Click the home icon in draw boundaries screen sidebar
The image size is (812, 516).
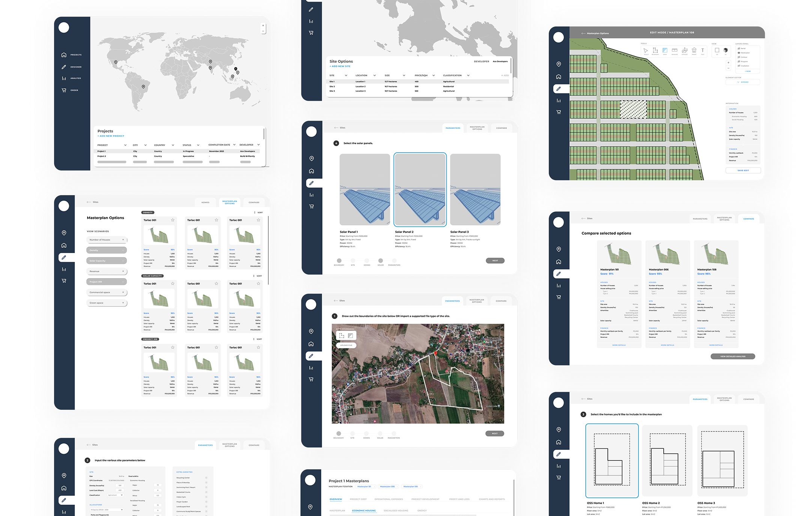point(311,344)
